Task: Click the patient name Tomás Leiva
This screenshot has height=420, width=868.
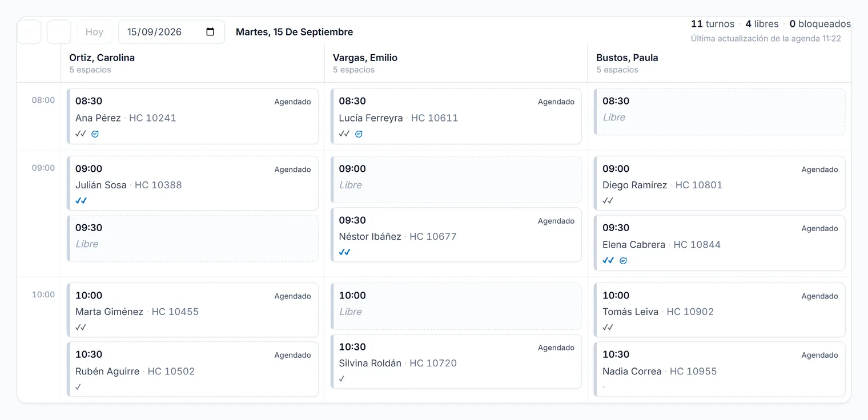Action: pos(630,312)
